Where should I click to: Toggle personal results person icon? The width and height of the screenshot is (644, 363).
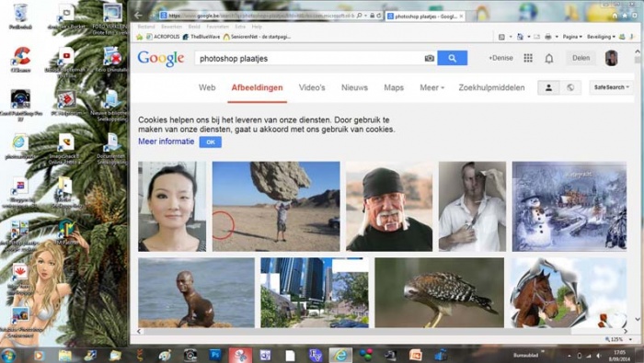[x=548, y=87]
